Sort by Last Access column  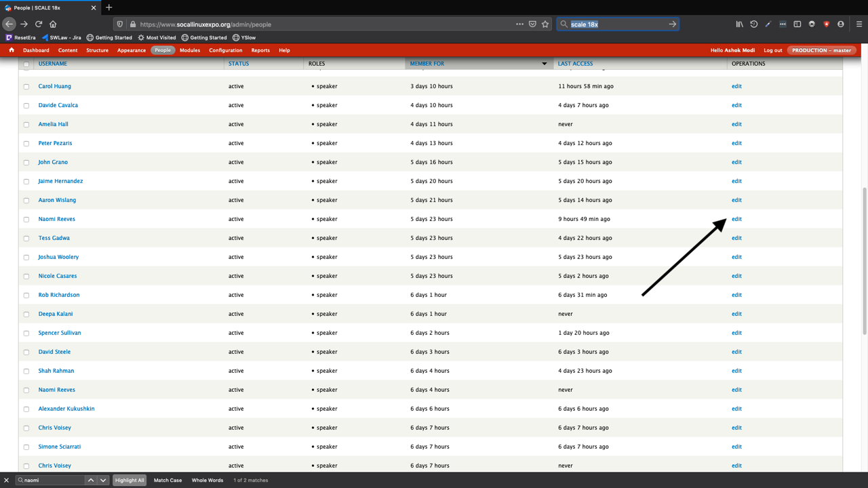point(575,64)
